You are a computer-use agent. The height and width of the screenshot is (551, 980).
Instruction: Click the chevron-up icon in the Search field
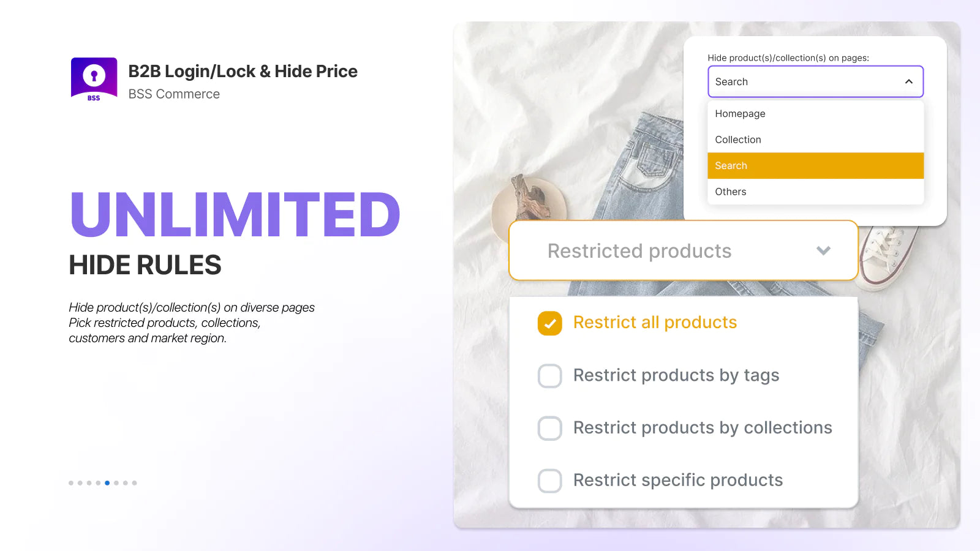[x=908, y=81]
